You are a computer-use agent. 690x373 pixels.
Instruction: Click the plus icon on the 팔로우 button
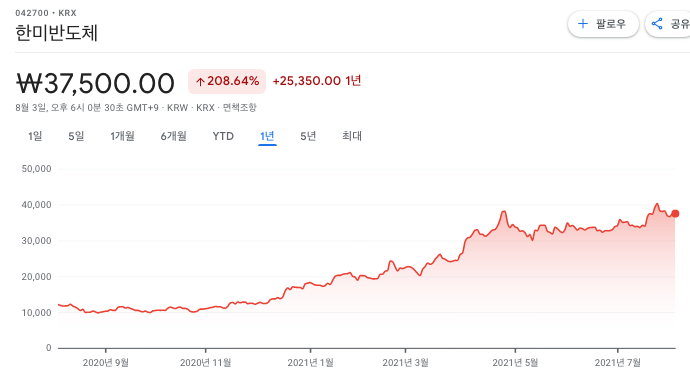[x=583, y=24]
